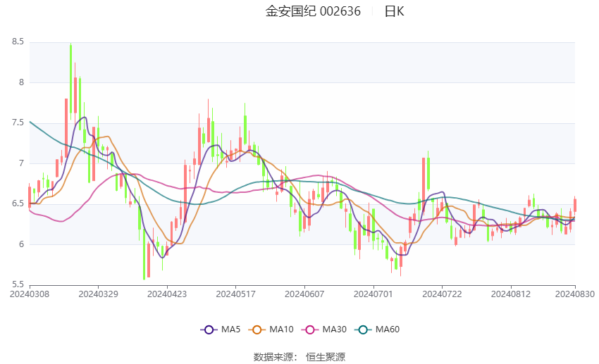This screenshot has height=364, width=599.
Task: Toggle the MA10 legend series
Action: 271,330
